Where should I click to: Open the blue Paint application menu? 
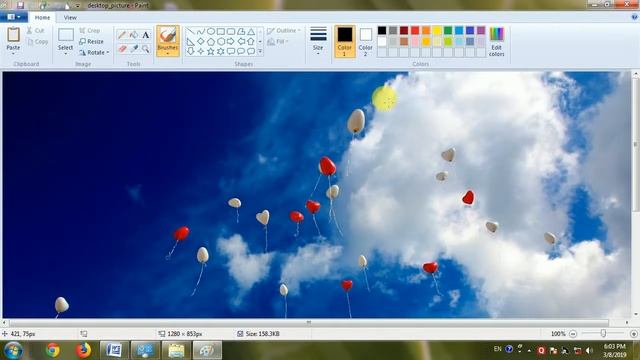[x=14, y=17]
